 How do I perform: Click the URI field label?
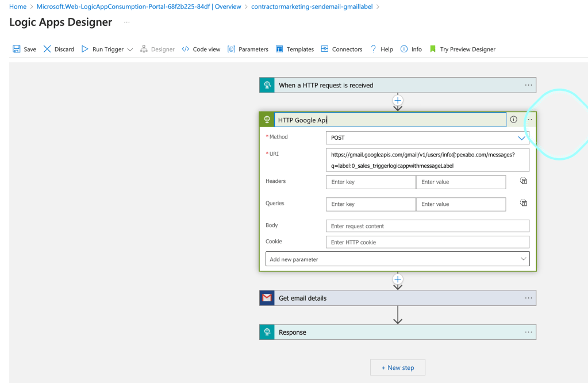(274, 154)
